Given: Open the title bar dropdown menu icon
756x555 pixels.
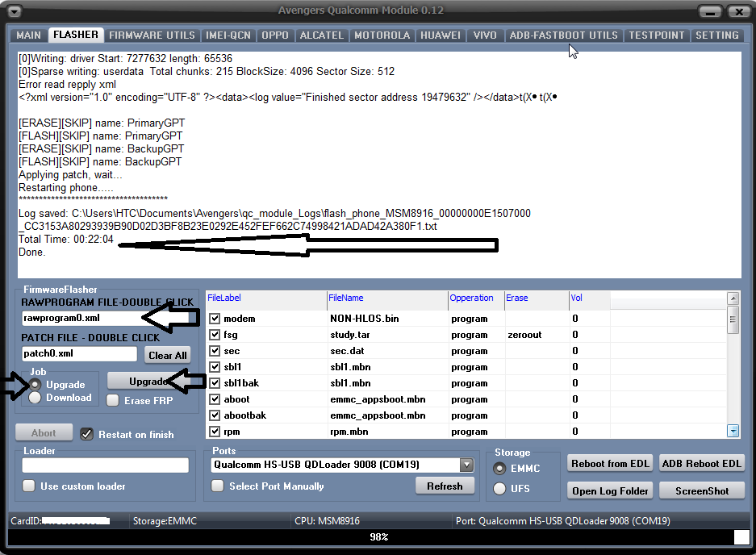Looking at the screenshot, I should click(x=15, y=10).
